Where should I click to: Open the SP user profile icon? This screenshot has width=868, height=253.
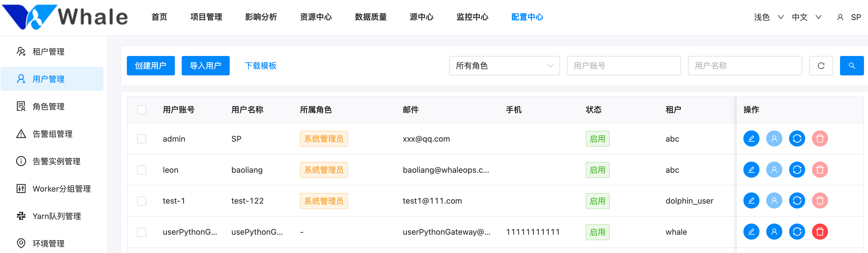[x=840, y=17]
